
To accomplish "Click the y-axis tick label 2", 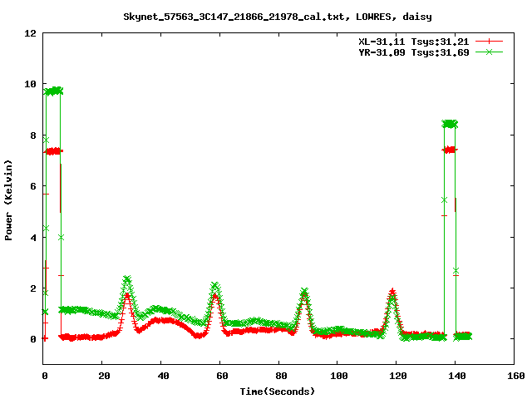I will (x=33, y=288).
